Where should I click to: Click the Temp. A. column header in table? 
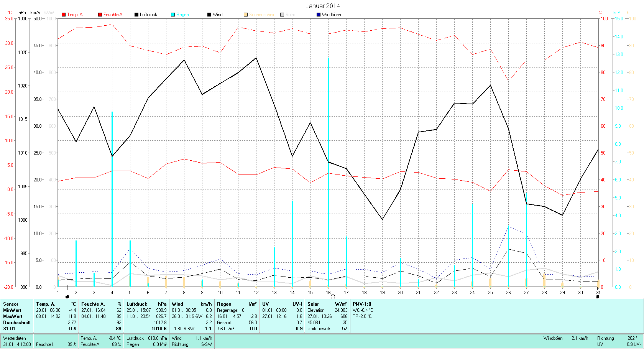coord(56,304)
